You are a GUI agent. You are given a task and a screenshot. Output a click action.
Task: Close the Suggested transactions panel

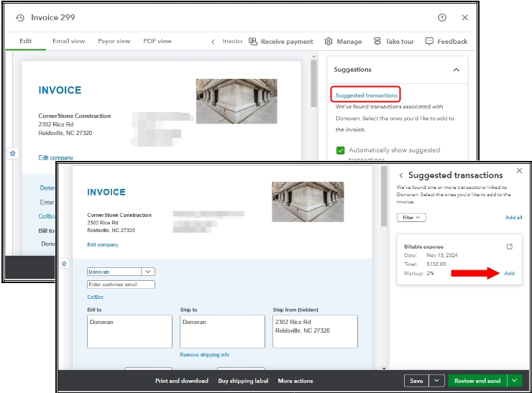[x=519, y=170]
